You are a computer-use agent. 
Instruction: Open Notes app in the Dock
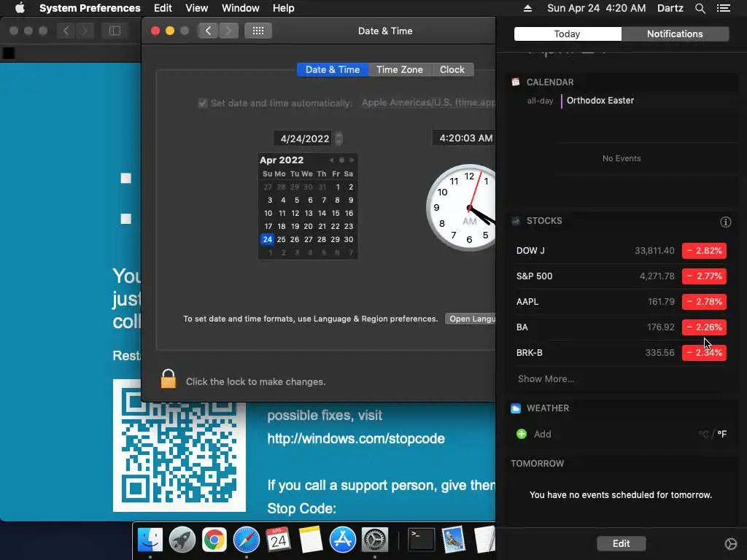tap(311, 540)
